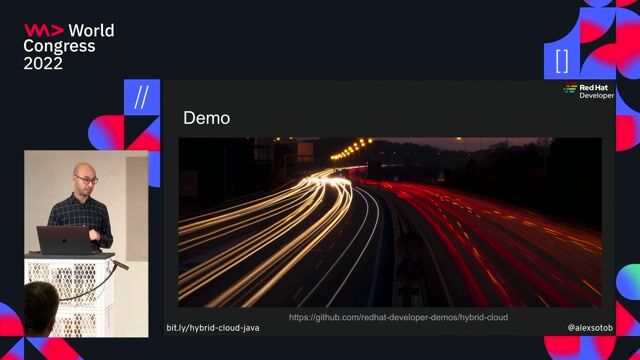This screenshot has width=640, height=360.
Task: Select the Demo slide heading
Action: [x=207, y=118]
